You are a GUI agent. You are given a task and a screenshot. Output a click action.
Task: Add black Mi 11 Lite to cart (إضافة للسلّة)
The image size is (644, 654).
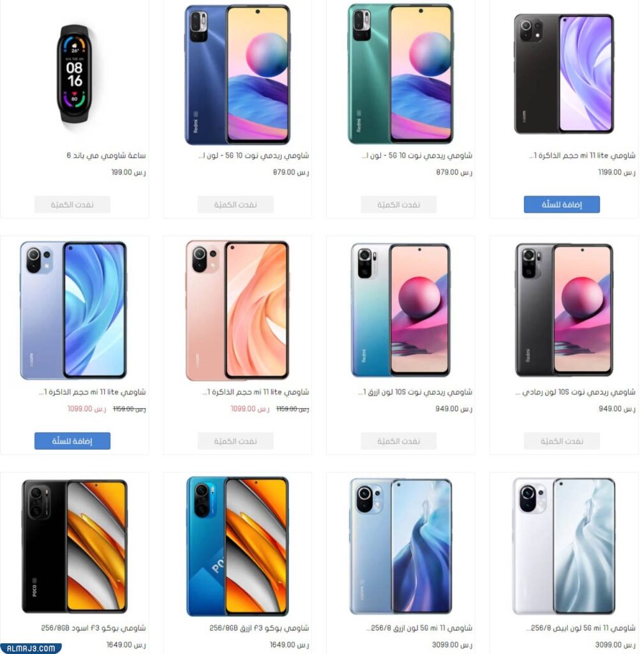pos(562,204)
